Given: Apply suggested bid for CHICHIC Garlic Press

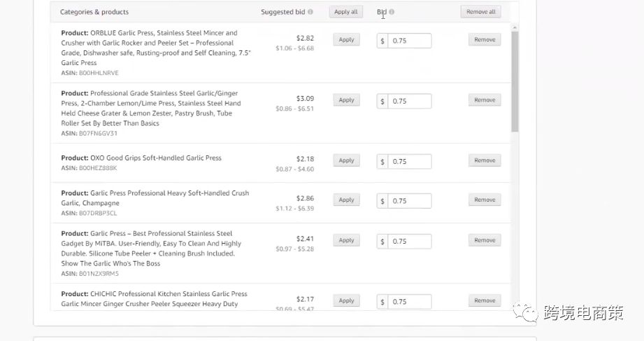Looking at the screenshot, I should [346, 300].
